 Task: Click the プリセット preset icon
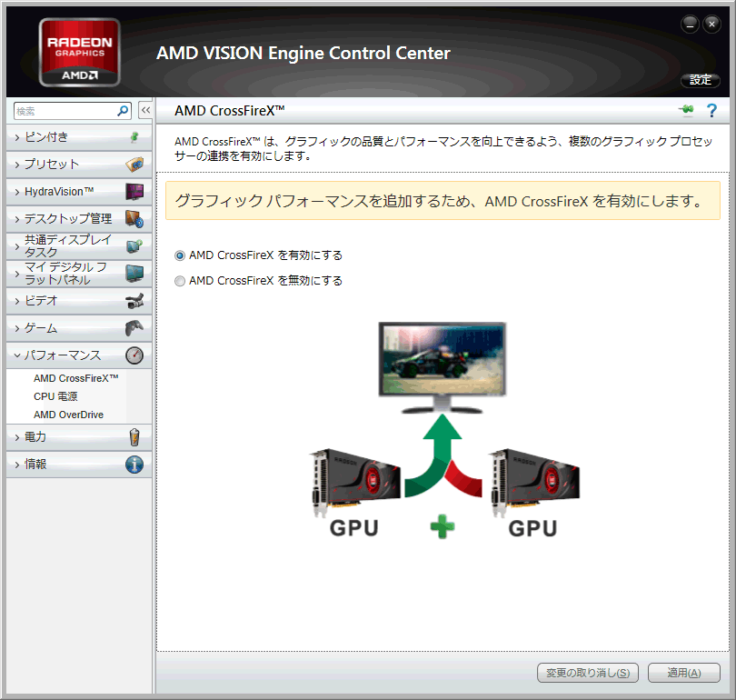(x=134, y=165)
